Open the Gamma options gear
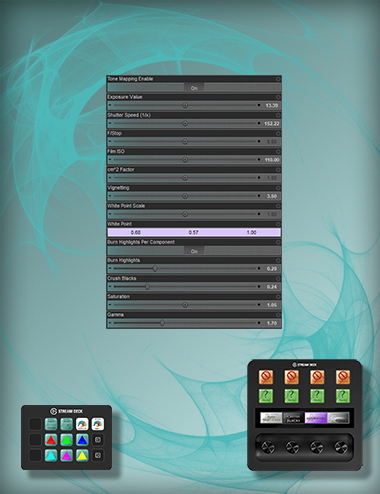 pos(278,315)
